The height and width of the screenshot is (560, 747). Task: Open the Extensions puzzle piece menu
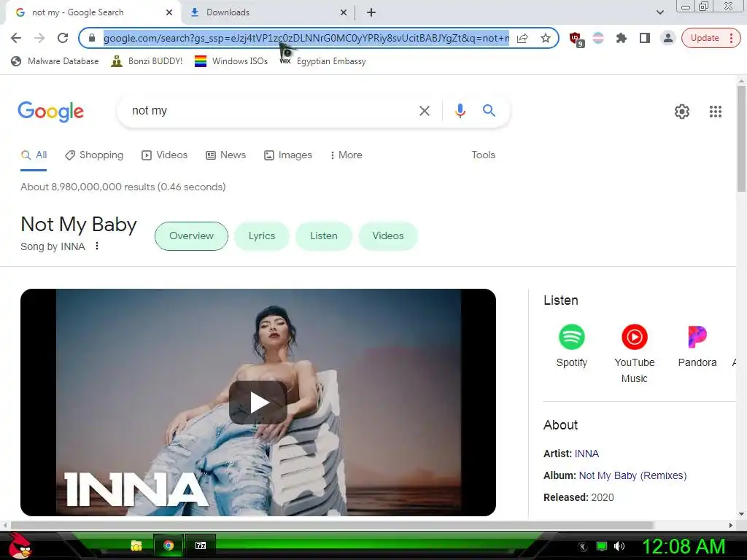coord(622,38)
